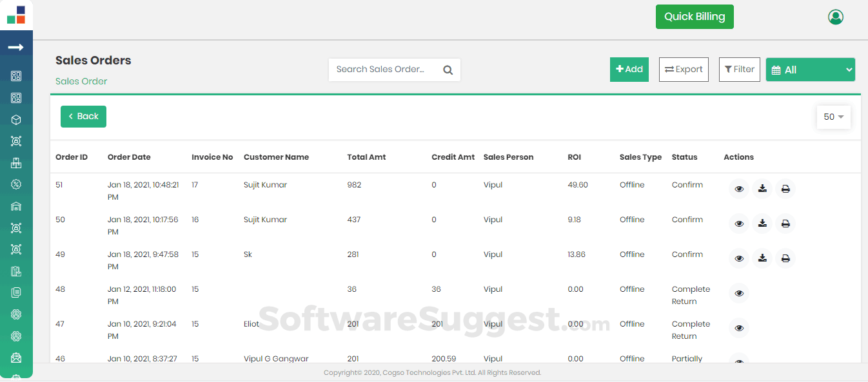Open the All category dropdown
868x382 pixels.
coord(810,69)
